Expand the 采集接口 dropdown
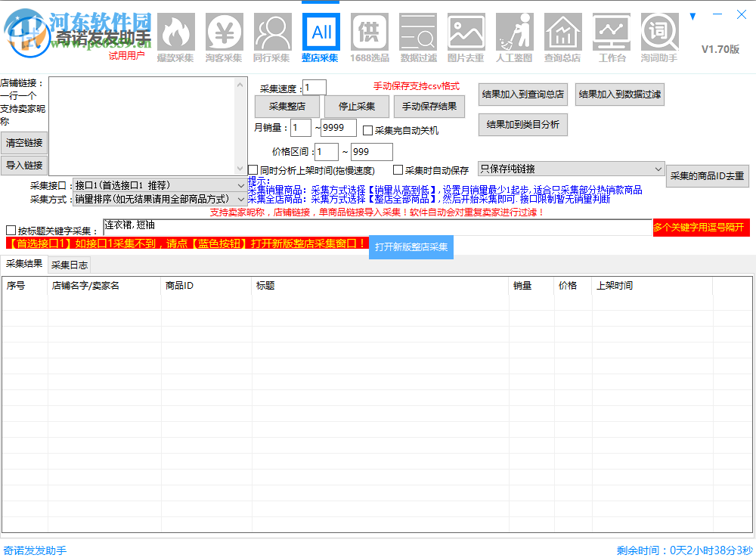This screenshot has width=756, height=558. 160,185
